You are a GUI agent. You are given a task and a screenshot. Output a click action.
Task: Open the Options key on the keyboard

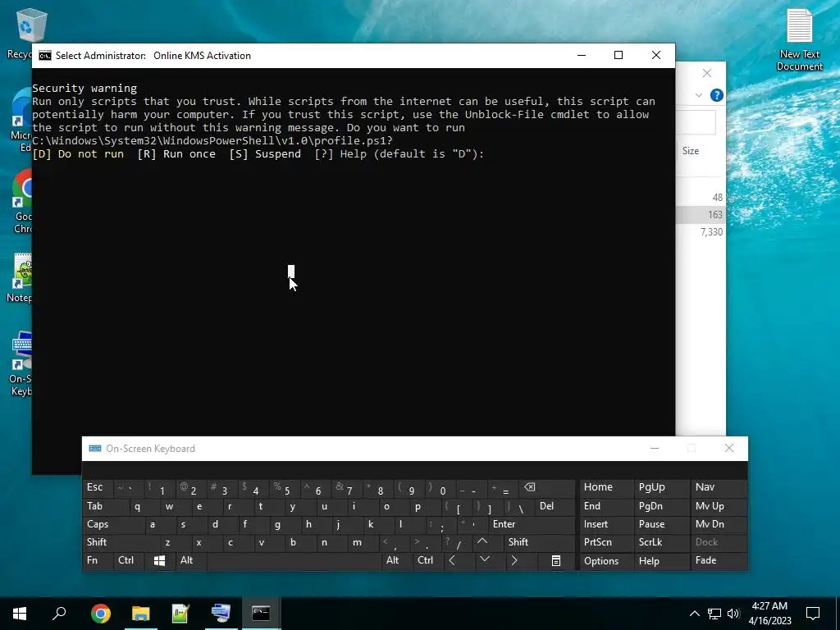(x=608, y=561)
